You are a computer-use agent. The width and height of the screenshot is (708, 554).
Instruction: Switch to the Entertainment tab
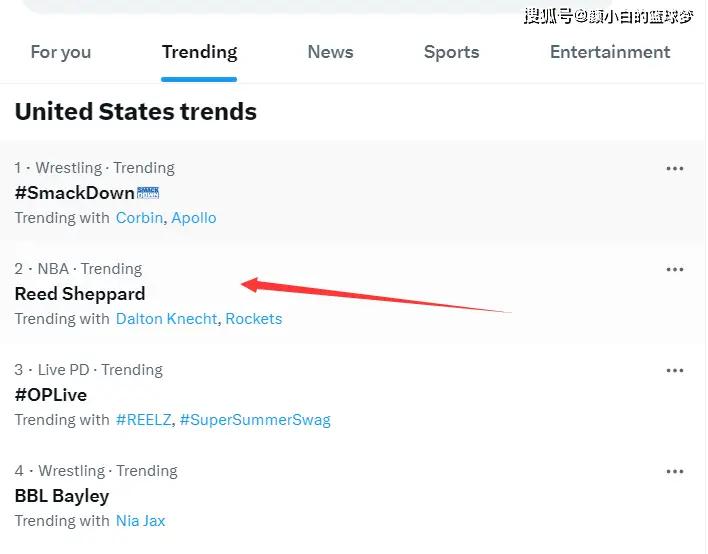[x=610, y=52]
